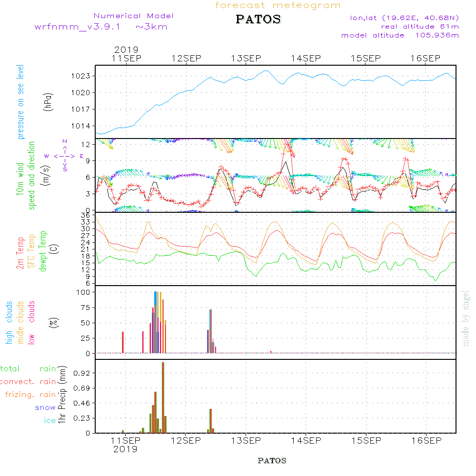Click the 'real altitude 61m' text
The height and width of the screenshot is (476, 476).
420,27
